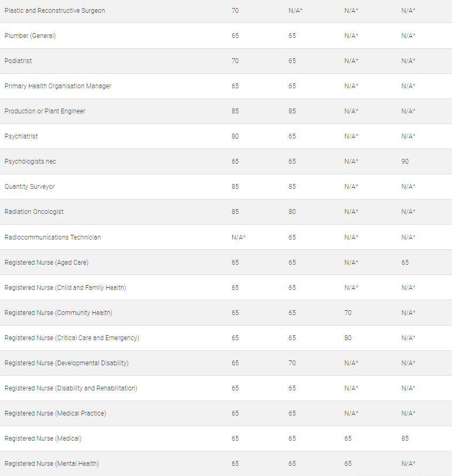452x476 pixels.
Task: Click Registered Nurse (Child and Family Health)
Action: (x=65, y=288)
